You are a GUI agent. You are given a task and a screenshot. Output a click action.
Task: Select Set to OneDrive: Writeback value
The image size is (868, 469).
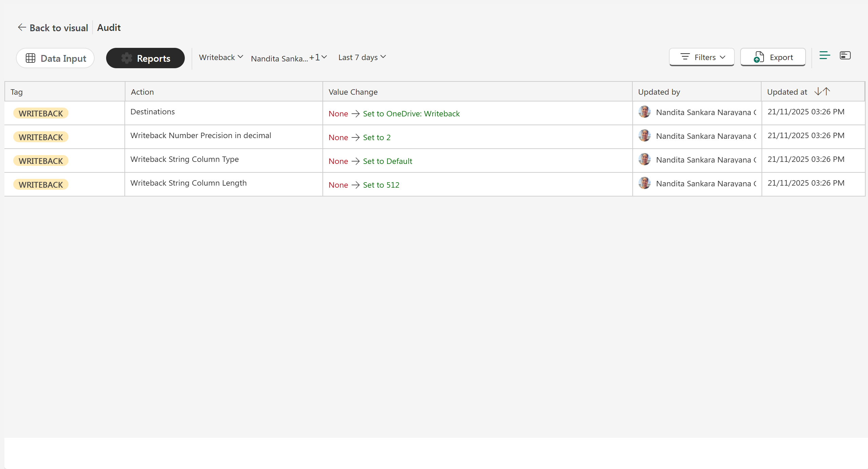coord(411,114)
